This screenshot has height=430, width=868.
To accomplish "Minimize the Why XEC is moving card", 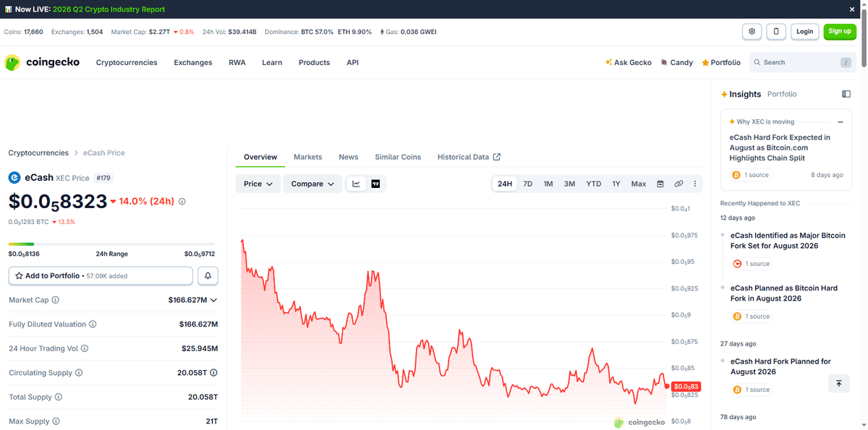I will click(x=841, y=122).
